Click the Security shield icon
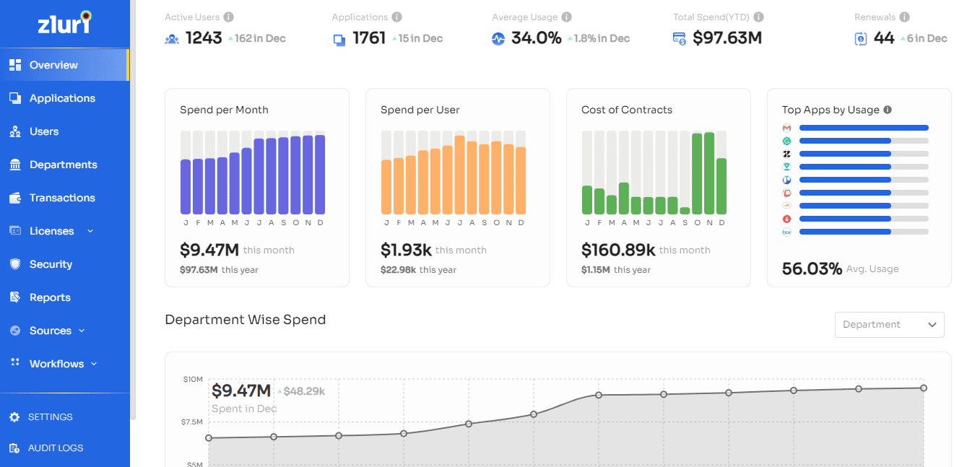Viewport: 980px width, 467px height. 14,263
